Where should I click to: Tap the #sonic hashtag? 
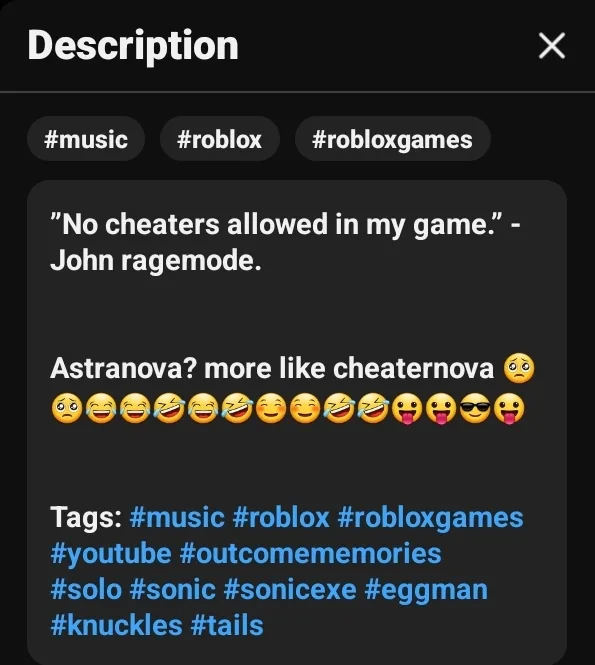pos(173,590)
